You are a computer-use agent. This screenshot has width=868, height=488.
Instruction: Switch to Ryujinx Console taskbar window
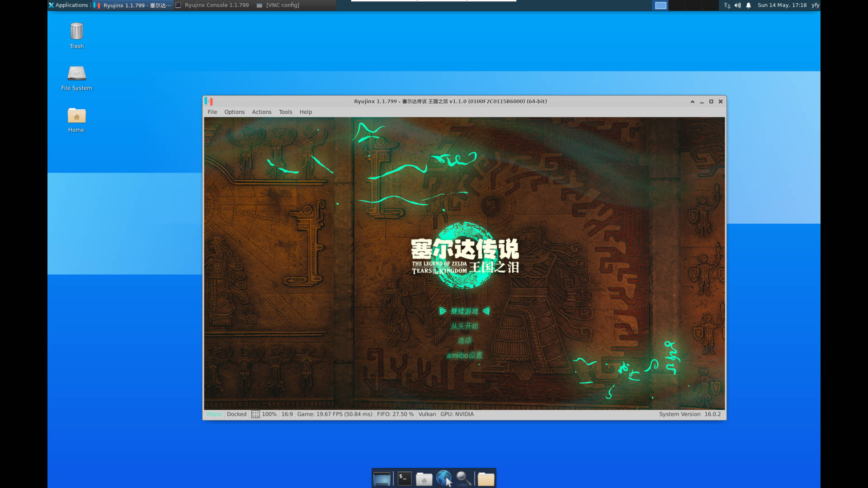[212, 5]
